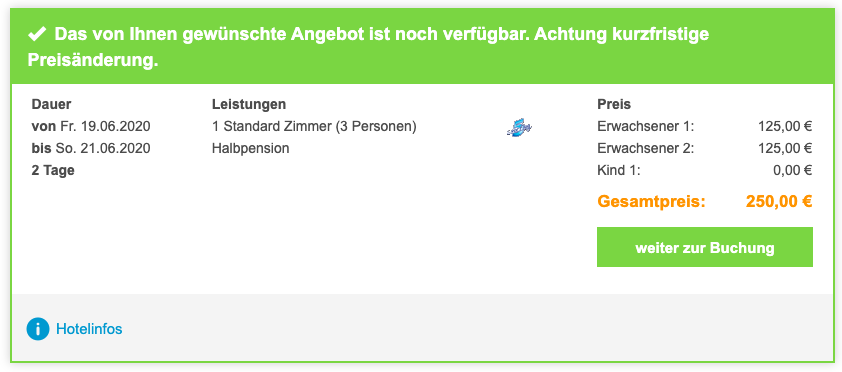The height and width of the screenshot is (372, 842).
Task: Click the Erwachsener 2 price row
Action: (705, 148)
